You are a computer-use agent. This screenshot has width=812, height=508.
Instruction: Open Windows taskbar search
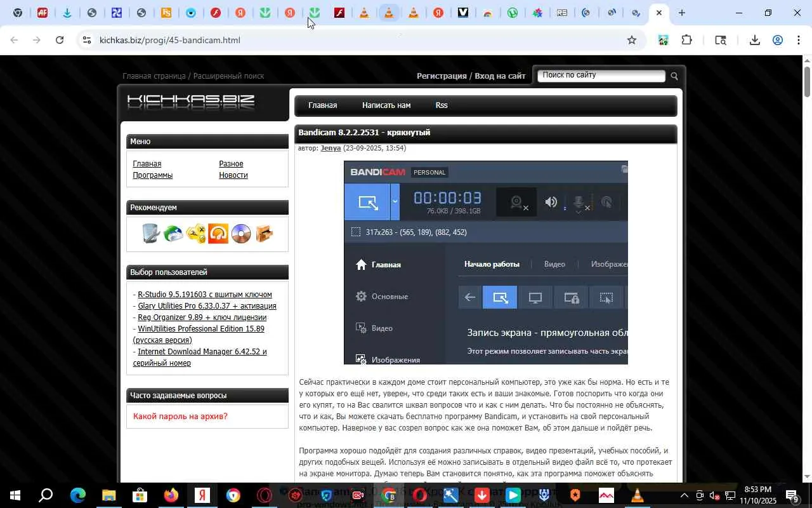tap(46, 495)
